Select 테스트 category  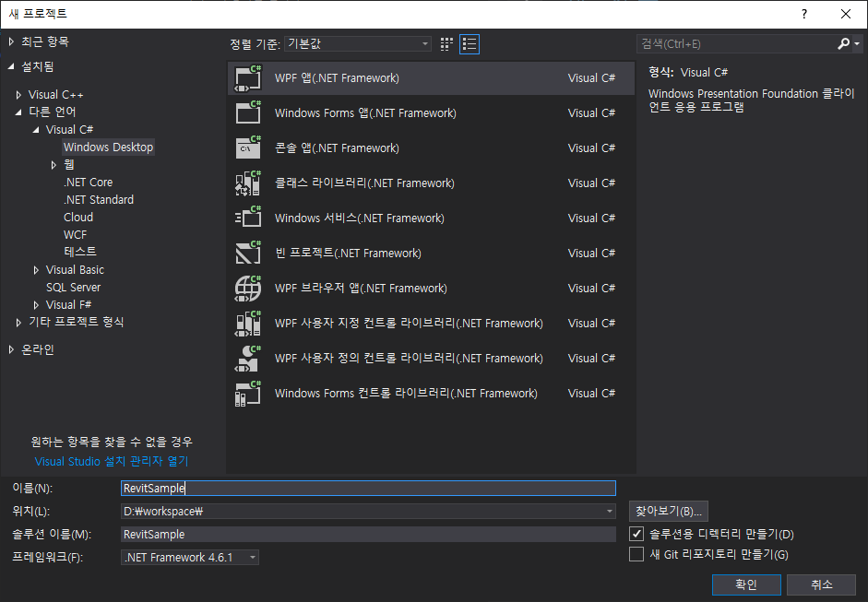tap(80, 252)
